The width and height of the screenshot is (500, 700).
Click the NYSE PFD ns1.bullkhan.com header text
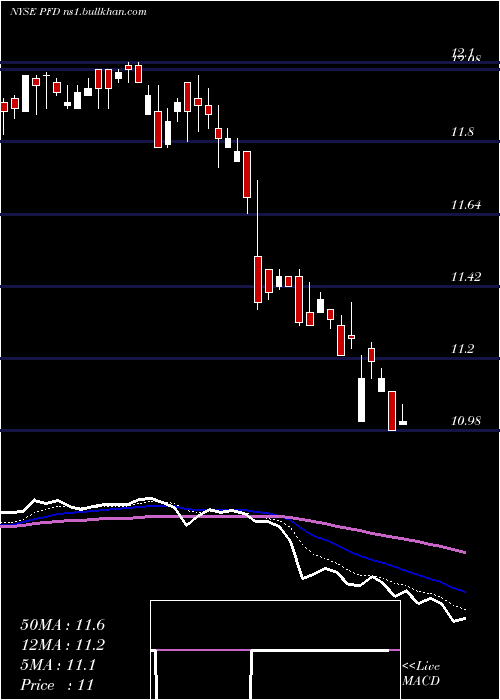click(x=79, y=12)
